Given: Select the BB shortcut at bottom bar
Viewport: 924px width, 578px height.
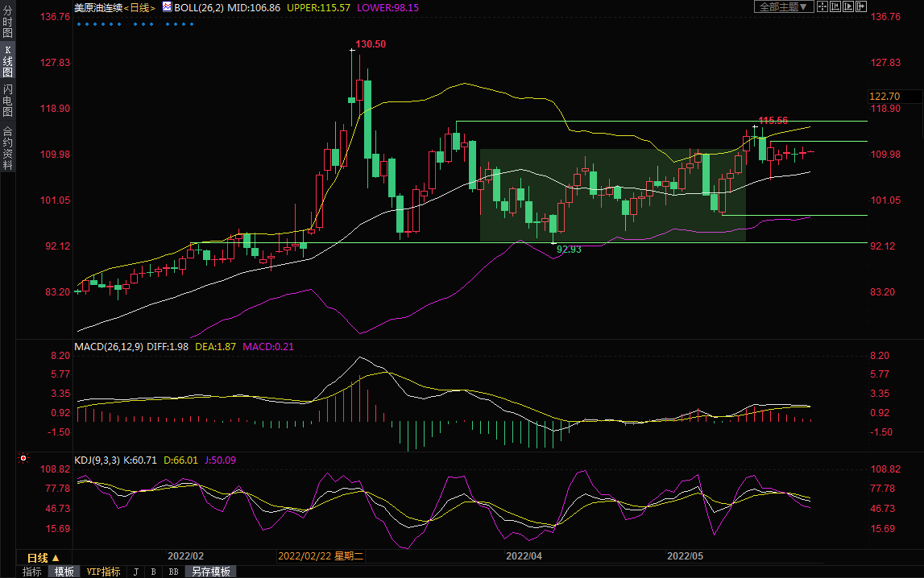Looking at the screenshot, I should (x=172, y=572).
